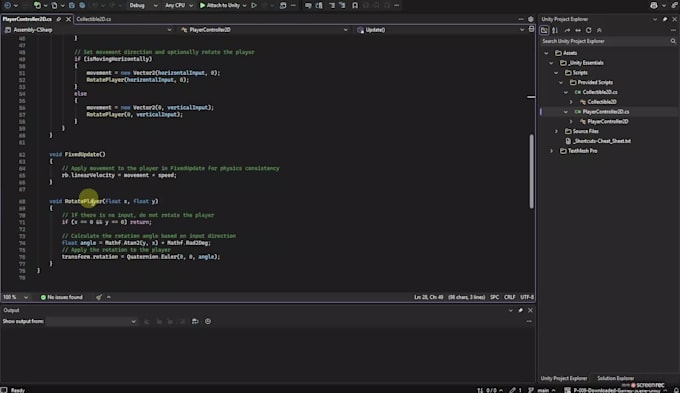The width and height of the screenshot is (680, 393).
Task: Click the code cleanup broom icon
Action: [x=99, y=297]
